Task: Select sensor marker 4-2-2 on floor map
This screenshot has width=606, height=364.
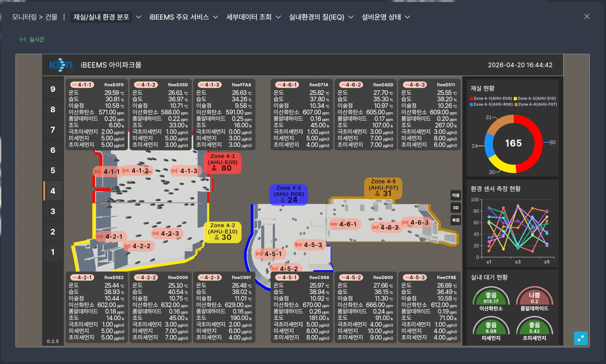Action: (139, 246)
